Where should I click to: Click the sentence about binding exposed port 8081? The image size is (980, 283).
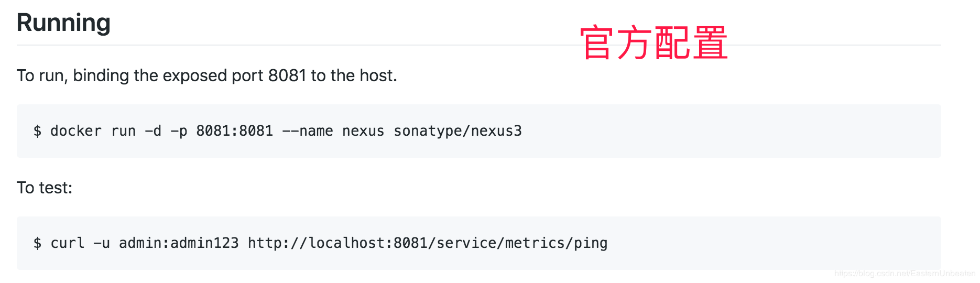click(207, 75)
